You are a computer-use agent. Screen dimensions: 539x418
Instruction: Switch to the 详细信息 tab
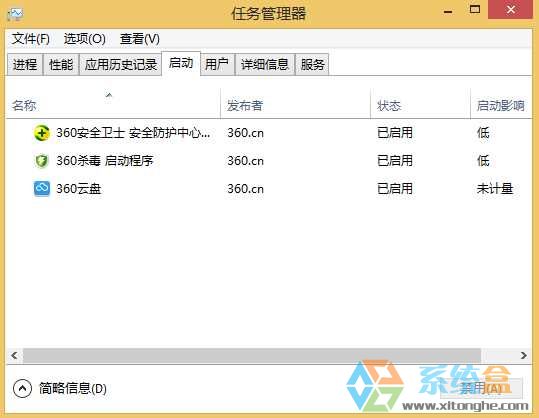coord(265,64)
